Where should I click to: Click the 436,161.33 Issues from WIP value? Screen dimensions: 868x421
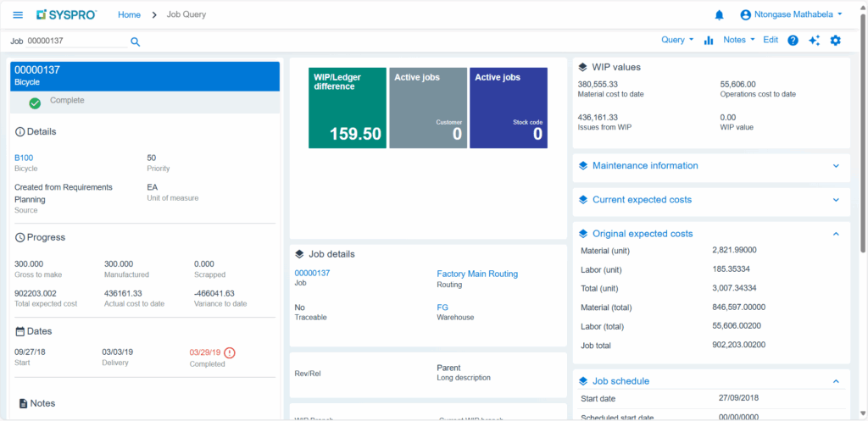[x=598, y=117]
